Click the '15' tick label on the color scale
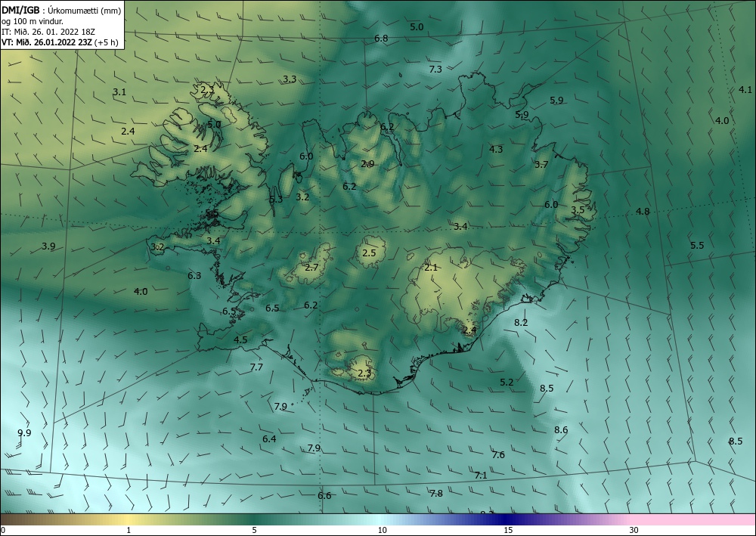 click(508, 530)
